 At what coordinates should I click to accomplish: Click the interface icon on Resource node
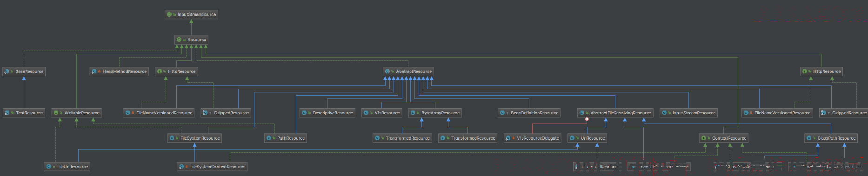(179, 40)
